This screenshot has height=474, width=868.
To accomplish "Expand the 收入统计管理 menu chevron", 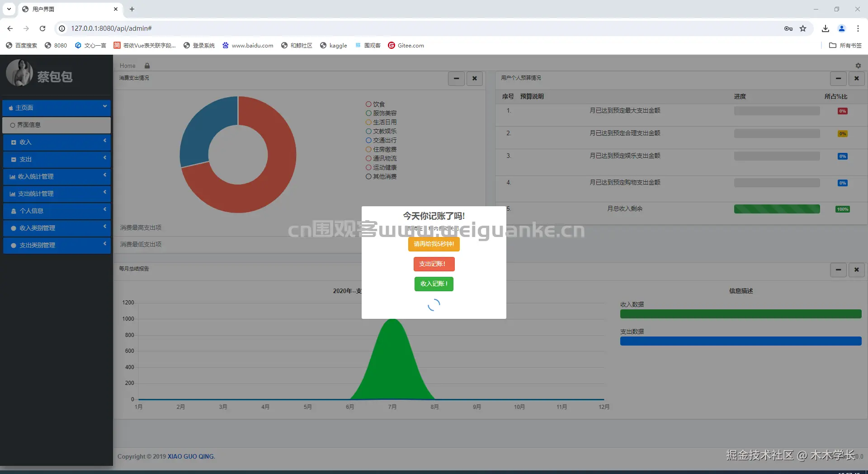I will tap(104, 175).
